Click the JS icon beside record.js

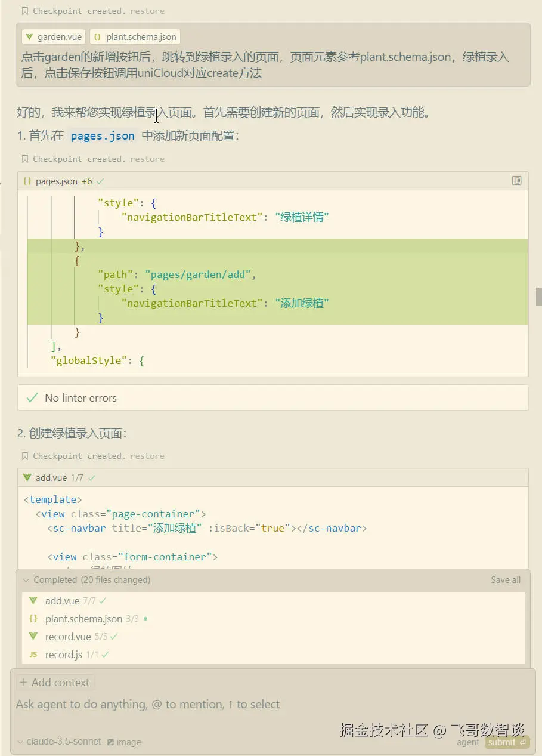33,655
